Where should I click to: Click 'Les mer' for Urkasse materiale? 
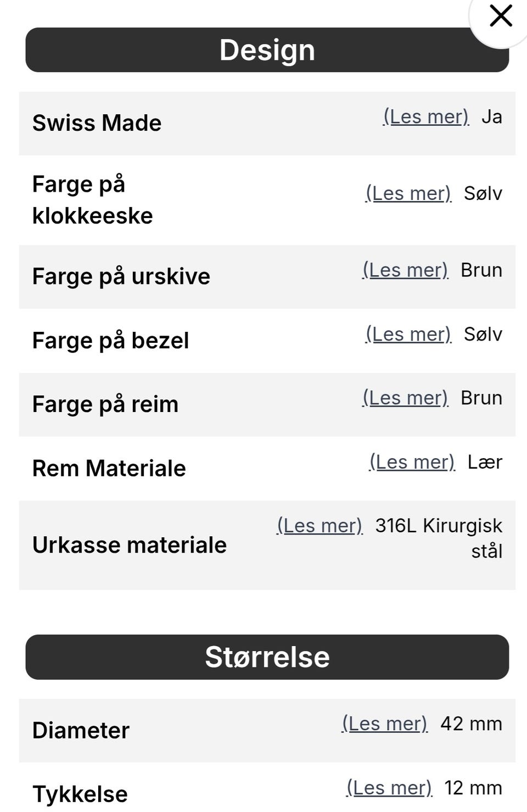[x=319, y=526]
